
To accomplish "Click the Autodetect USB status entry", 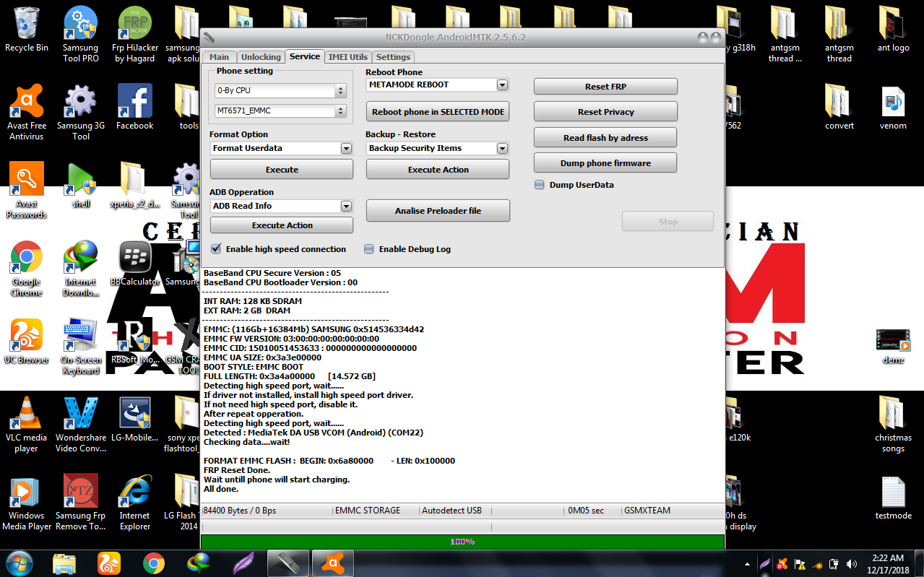I will 452,511.
